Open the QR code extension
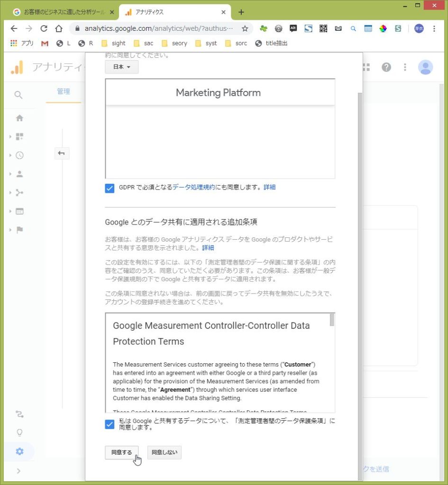Screen dimensions: 448x485 [x=323, y=29]
